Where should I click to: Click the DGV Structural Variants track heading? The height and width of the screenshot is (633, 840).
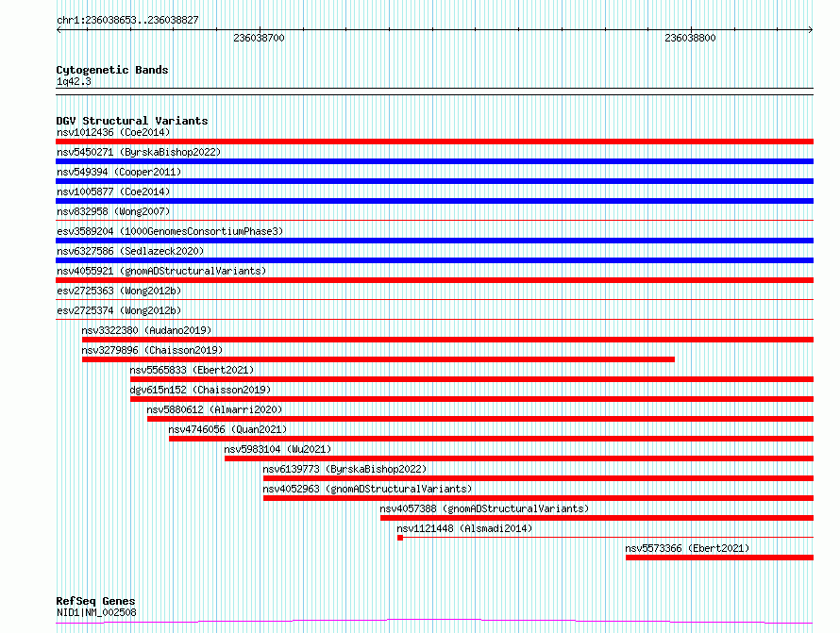[x=132, y=121]
